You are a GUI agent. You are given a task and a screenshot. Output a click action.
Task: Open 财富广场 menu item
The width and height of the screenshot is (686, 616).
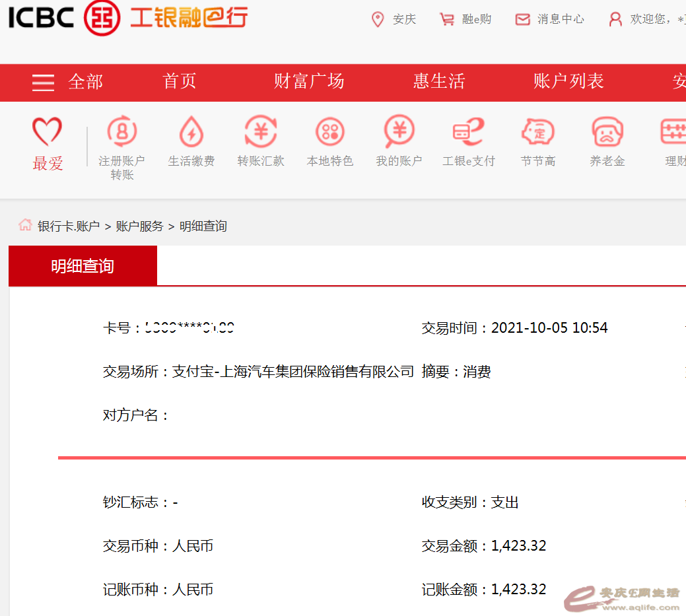pyautogui.click(x=309, y=81)
